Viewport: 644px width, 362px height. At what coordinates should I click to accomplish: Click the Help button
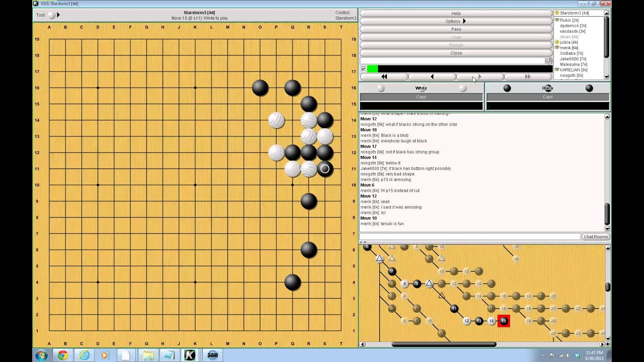click(456, 13)
